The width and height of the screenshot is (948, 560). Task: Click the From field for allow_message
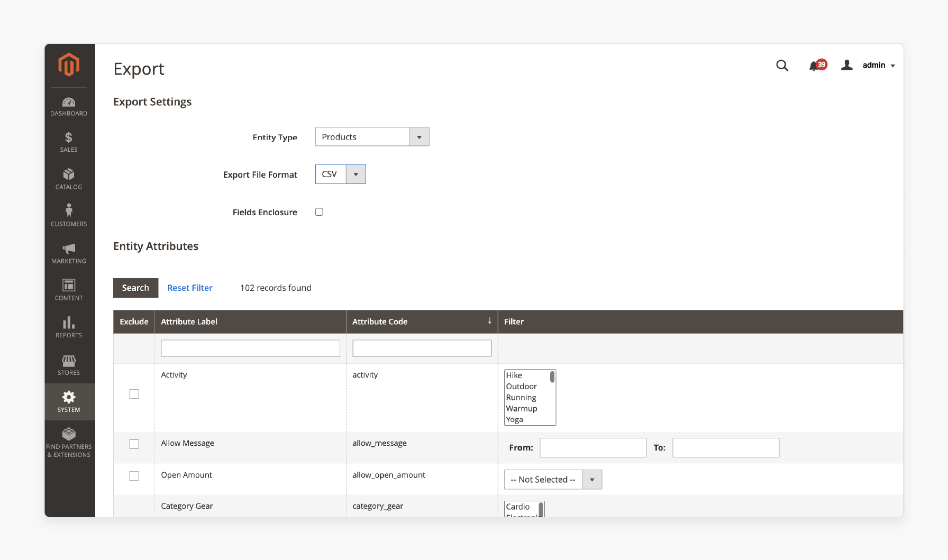pyautogui.click(x=593, y=447)
